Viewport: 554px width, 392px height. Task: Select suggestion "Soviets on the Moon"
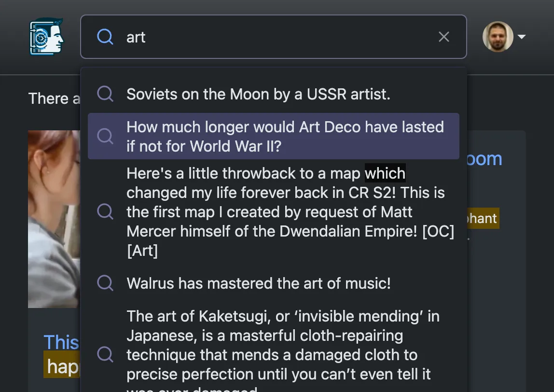click(x=258, y=94)
